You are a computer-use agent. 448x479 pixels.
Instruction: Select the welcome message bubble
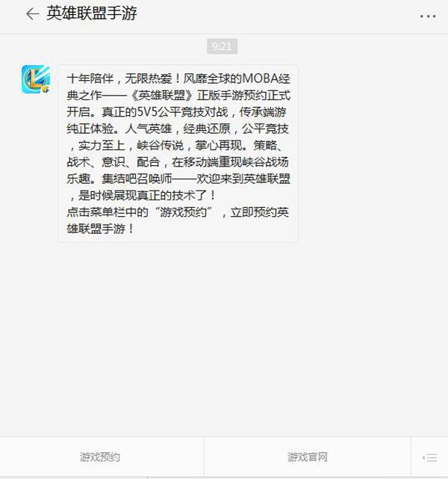pos(178,154)
